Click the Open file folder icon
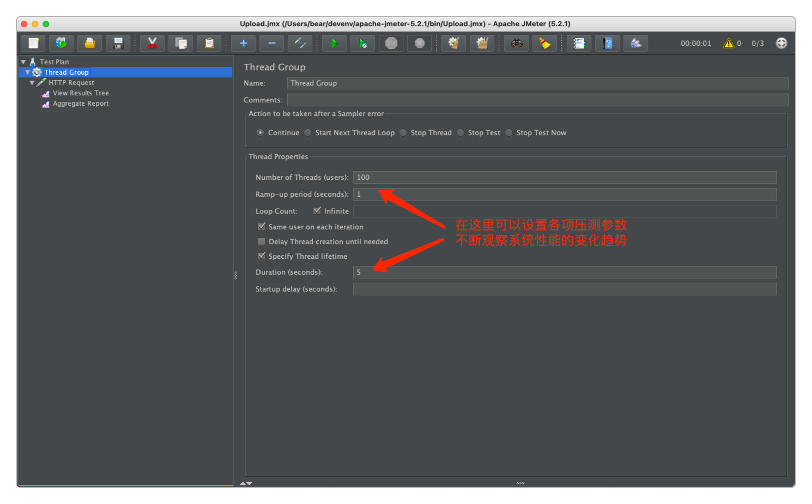812x504 pixels. coord(89,43)
